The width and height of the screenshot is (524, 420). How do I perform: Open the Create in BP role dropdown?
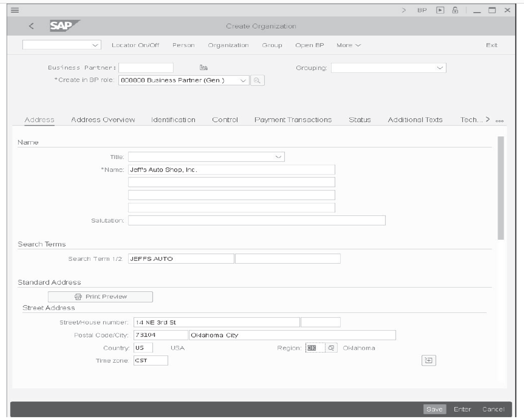(x=243, y=81)
